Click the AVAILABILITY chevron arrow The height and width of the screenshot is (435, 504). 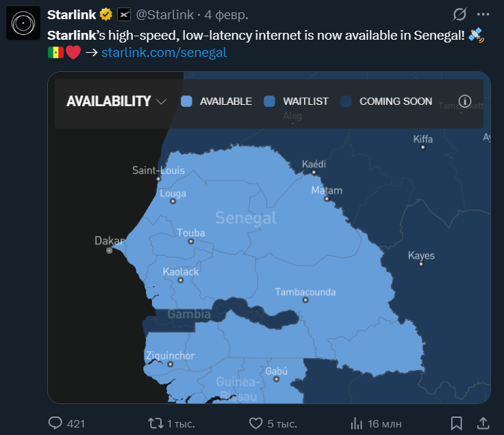[162, 102]
